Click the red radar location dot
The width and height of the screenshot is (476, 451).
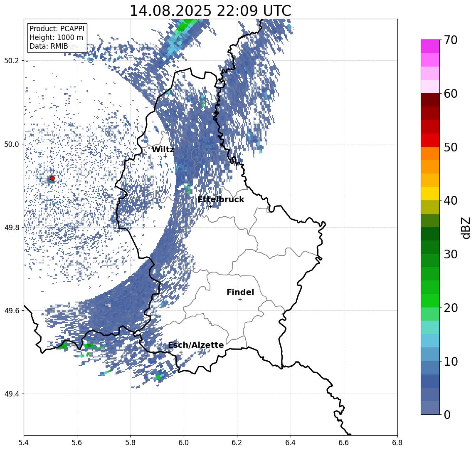pyautogui.click(x=52, y=178)
